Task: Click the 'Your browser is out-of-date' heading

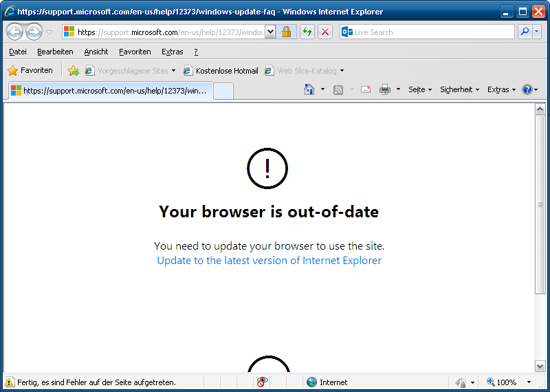Action: pos(269,212)
